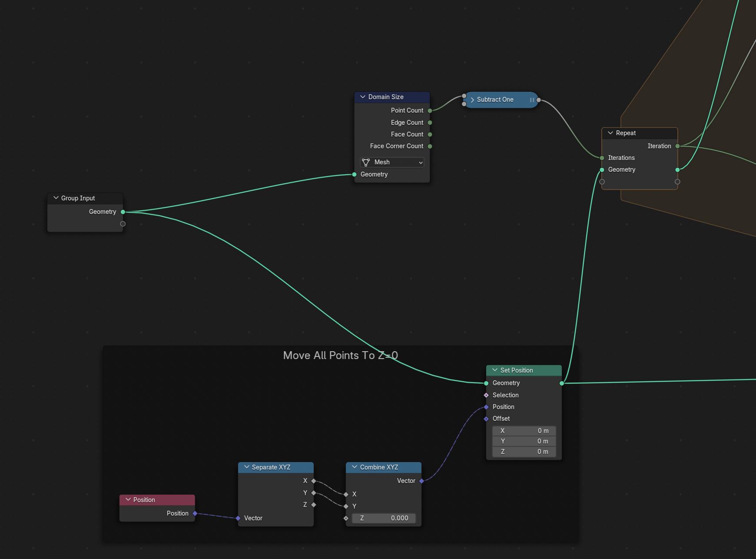Open the Mesh component dropdown
Screen dimensions: 756x559
click(392, 162)
